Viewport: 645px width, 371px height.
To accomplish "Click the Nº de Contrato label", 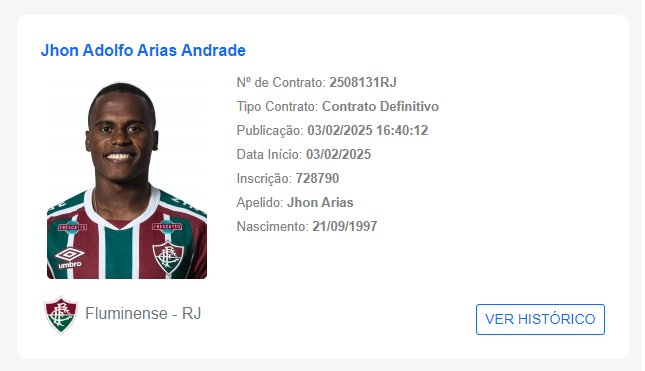I will click(x=281, y=82).
